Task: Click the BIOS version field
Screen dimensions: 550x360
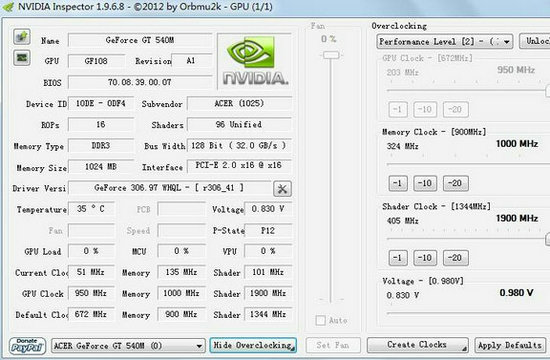Action: [140, 82]
